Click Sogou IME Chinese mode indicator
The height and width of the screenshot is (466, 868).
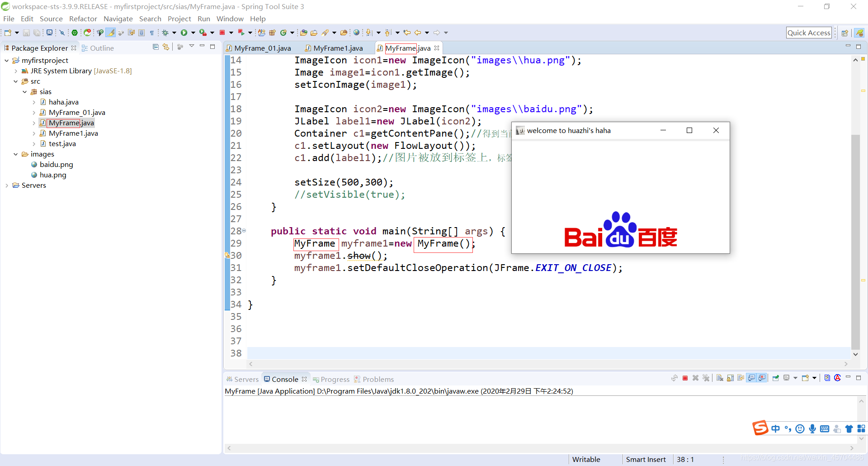point(776,428)
